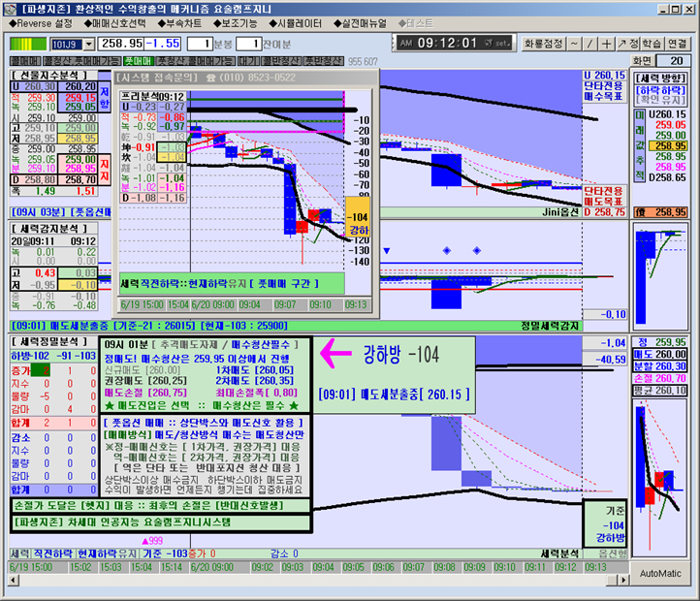
Task: Click the magenta ▲999 marker
Action: click(152, 541)
